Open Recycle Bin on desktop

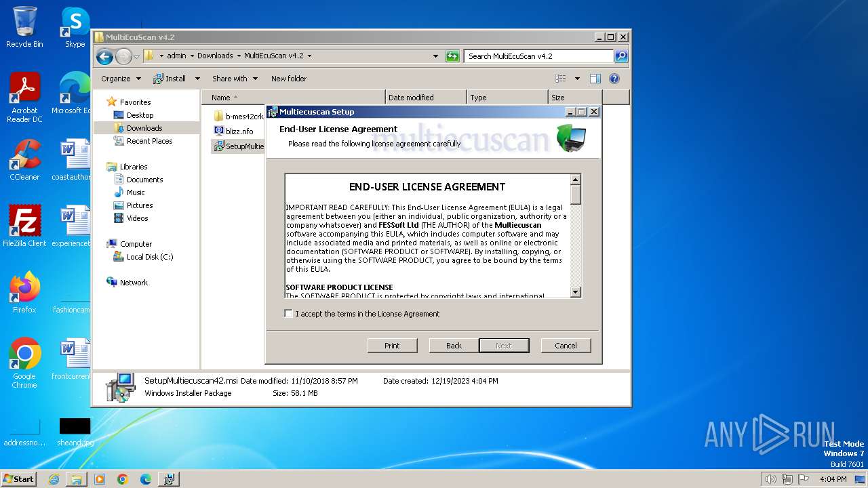24,27
